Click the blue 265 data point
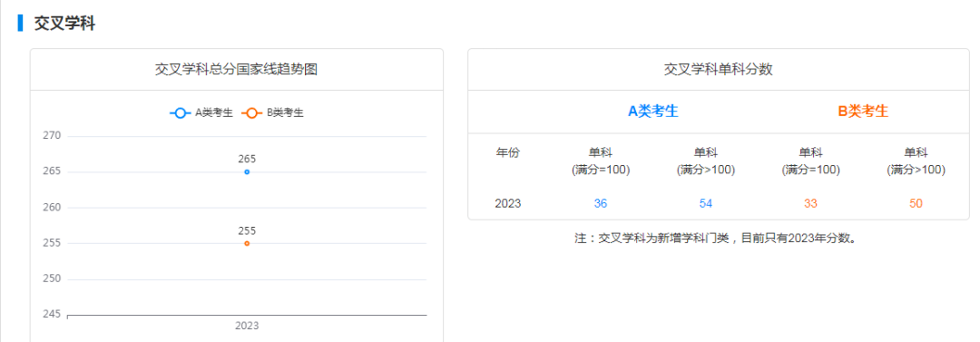The image size is (980, 342). click(247, 172)
